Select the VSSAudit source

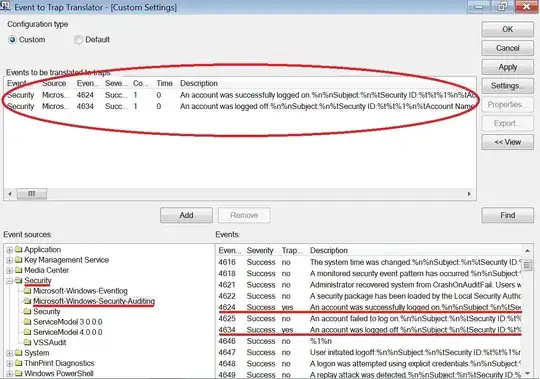point(50,343)
